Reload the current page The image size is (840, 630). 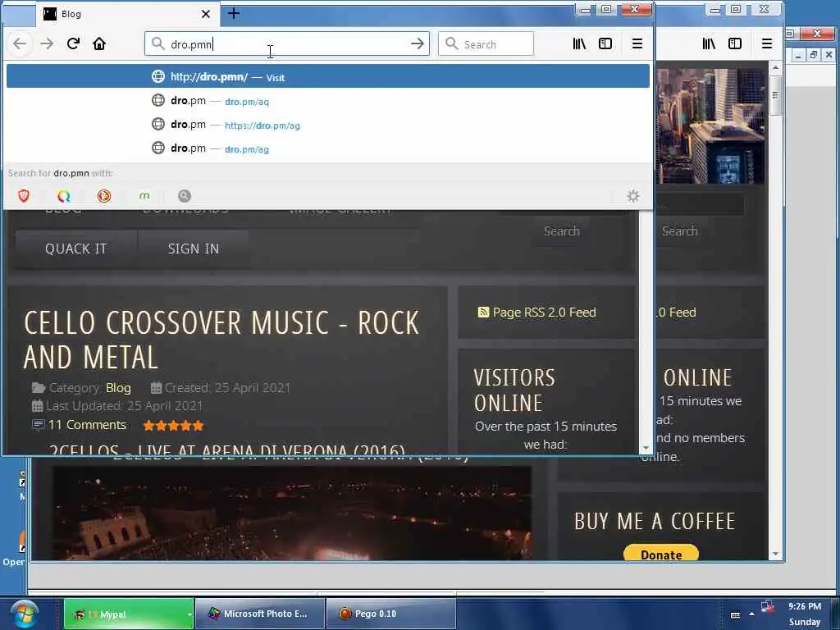[x=73, y=44]
